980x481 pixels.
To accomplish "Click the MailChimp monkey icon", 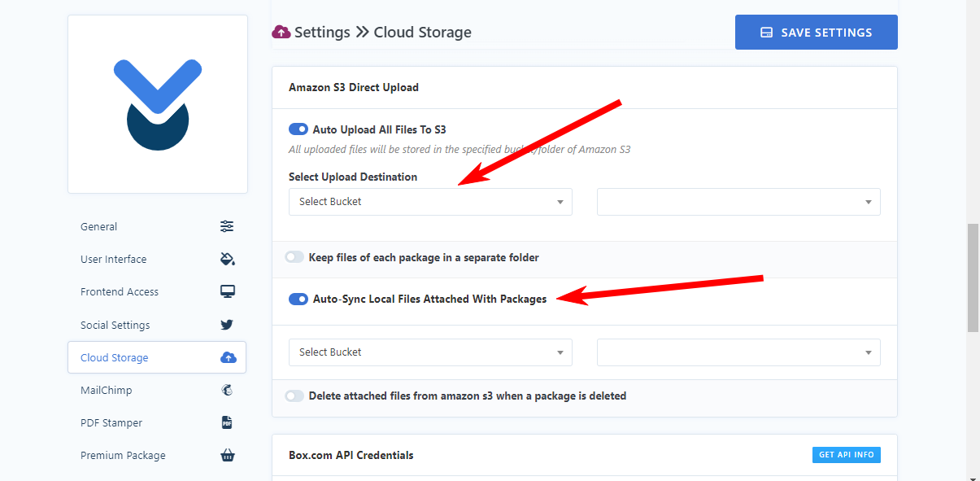I will pos(227,390).
